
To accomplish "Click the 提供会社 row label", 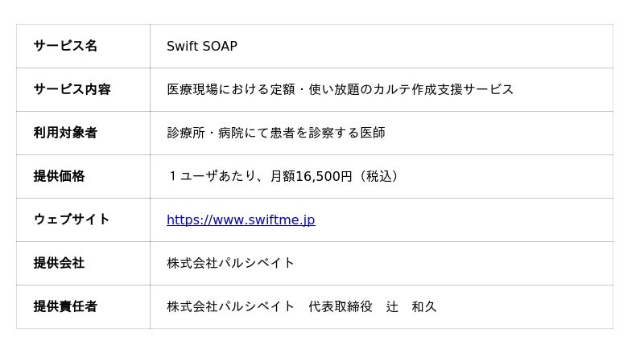I will pos(59,263).
